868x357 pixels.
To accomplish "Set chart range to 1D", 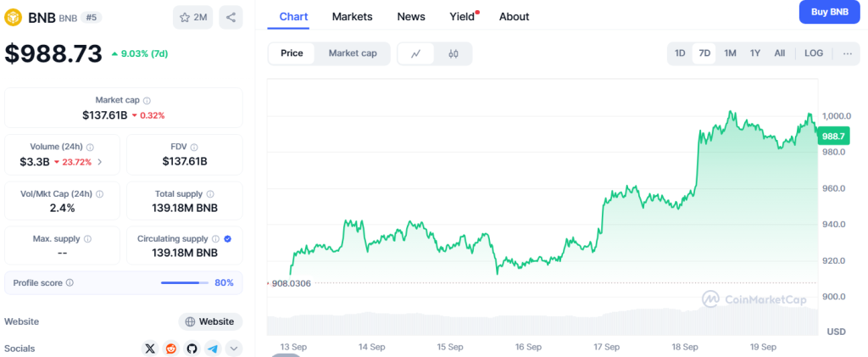I will [x=680, y=53].
